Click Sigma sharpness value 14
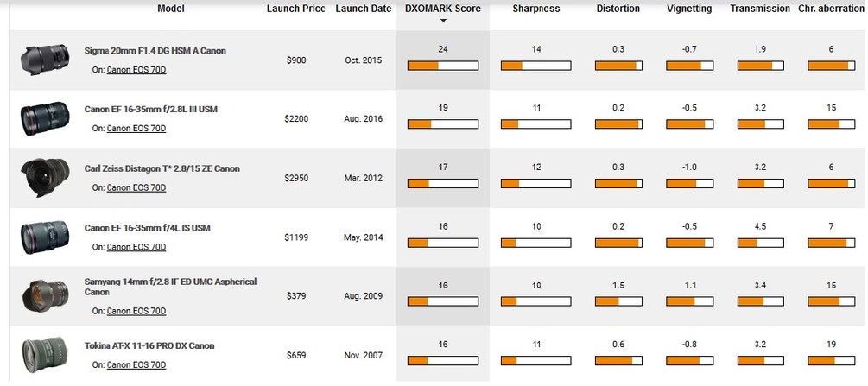Screen dimensions: 868x386 535,49
